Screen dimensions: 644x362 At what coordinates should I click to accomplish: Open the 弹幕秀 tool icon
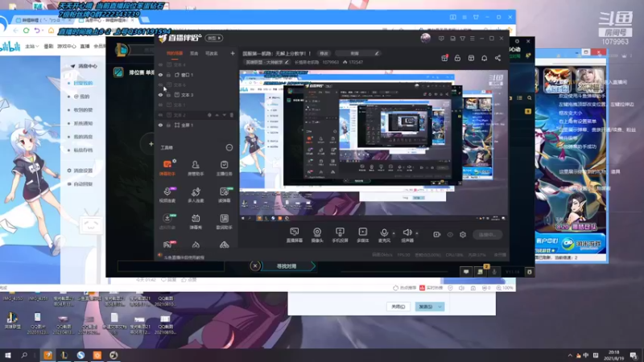pyautogui.click(x=196, y=222)
